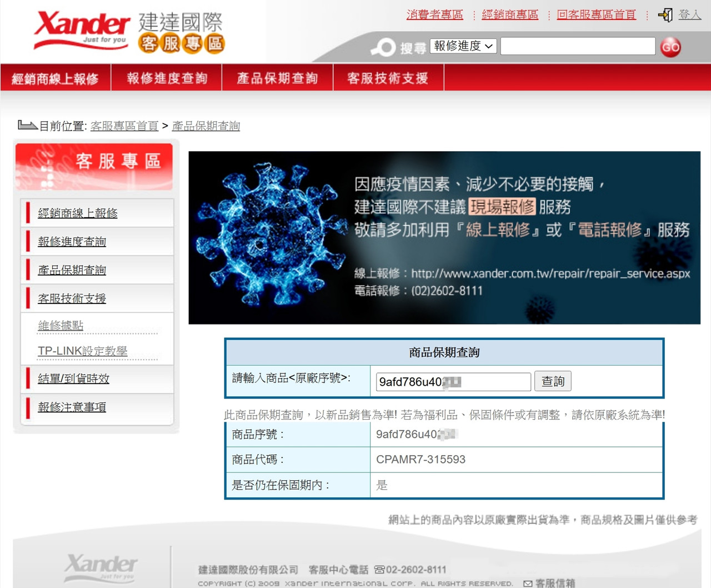Follow breadcrumb 產品保期查詢

coord(206,126)
